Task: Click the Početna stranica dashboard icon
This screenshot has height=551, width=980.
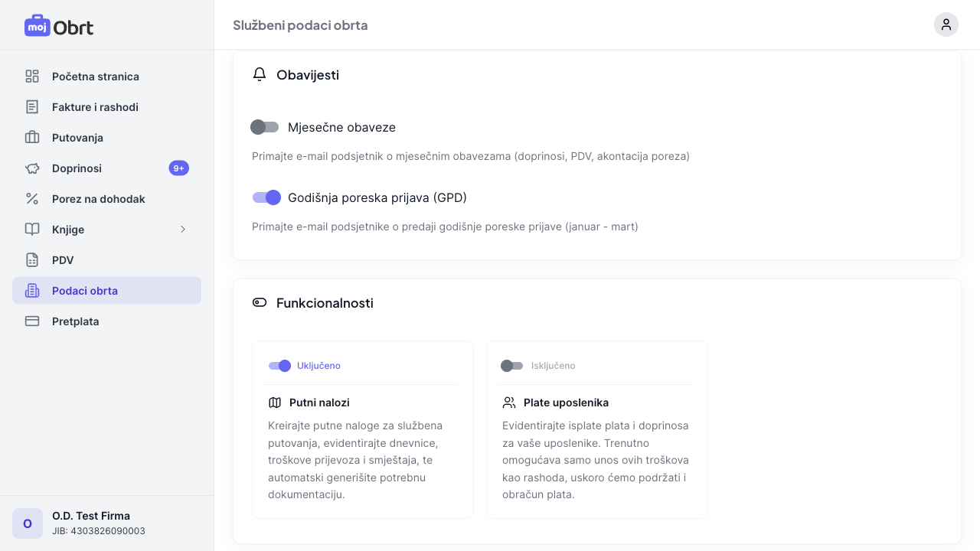Action: coord(32,77)
